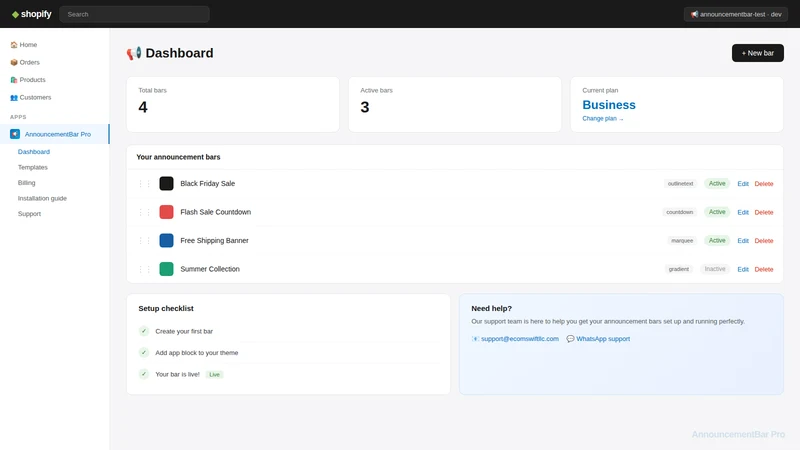Screen dimensions: 800x450
Task: Open the Billing submenu item
Action: pyautogui.click(x=27, y=183)
